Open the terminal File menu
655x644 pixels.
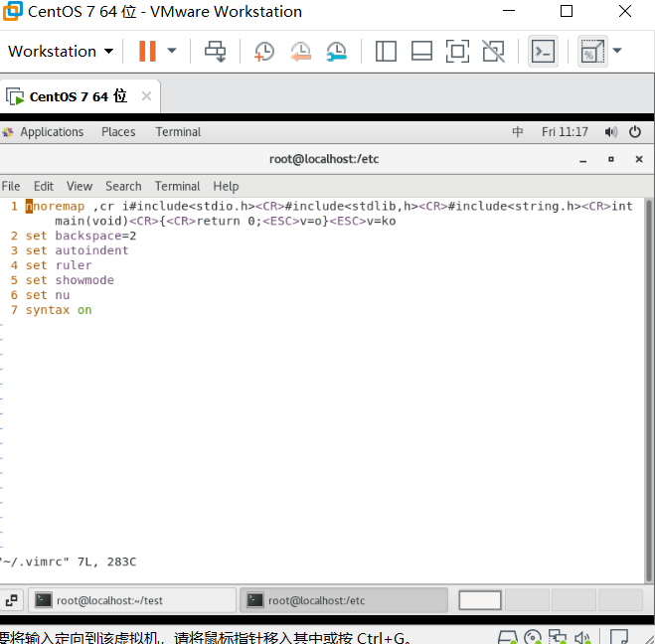click(11, 186)
